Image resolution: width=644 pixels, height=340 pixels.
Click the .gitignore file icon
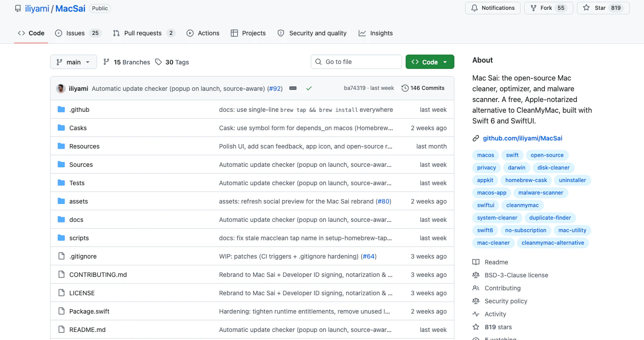tap(61, 256)
